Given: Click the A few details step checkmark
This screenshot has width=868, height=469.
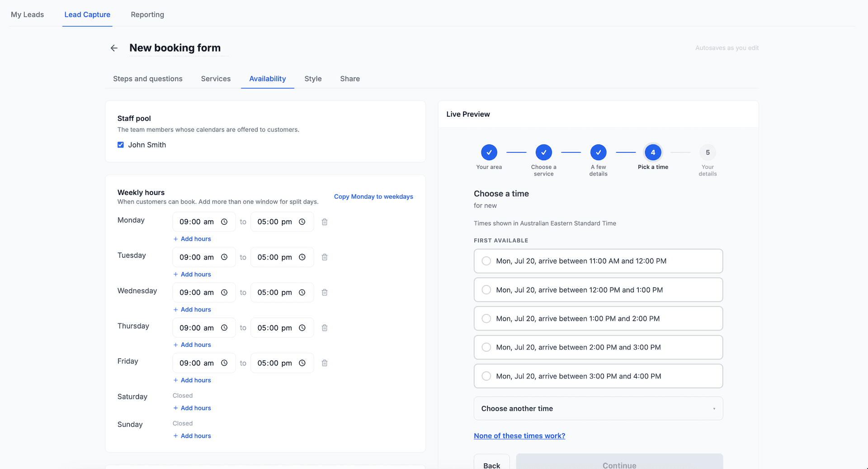Looking at the screenshot, I should coord(599,152).
